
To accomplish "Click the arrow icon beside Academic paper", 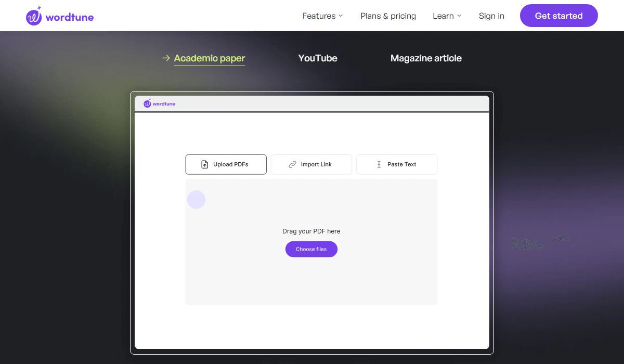I will click(x=166, y=58).
